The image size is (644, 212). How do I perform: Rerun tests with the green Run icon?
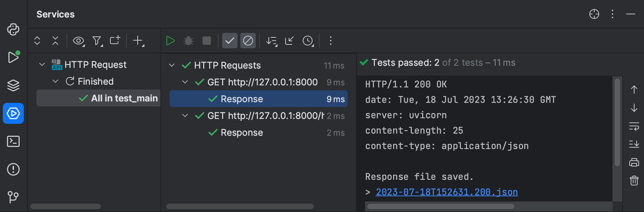point(171,41)
